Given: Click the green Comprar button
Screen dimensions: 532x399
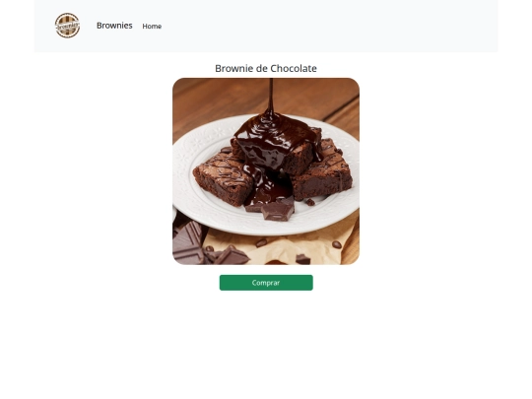Looking at the screenshot, I should pyautogui.click(x=266, y=283).
